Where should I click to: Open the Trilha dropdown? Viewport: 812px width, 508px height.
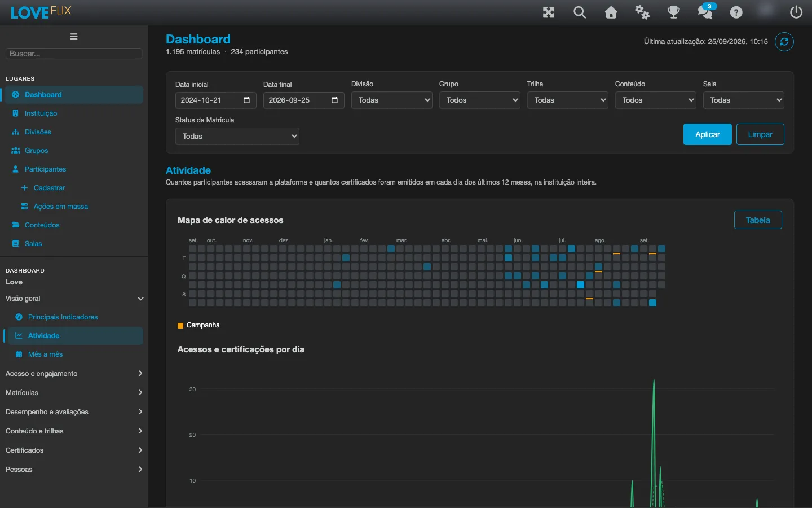568,100
